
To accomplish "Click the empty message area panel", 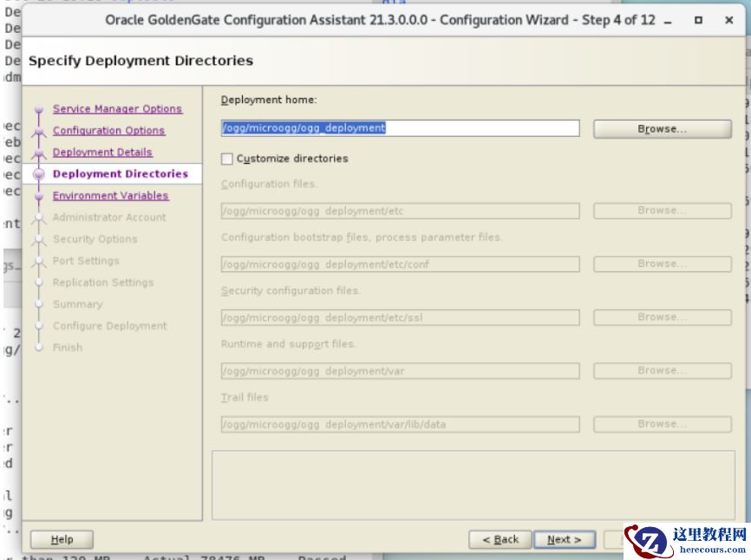I will tap(473, 485).
